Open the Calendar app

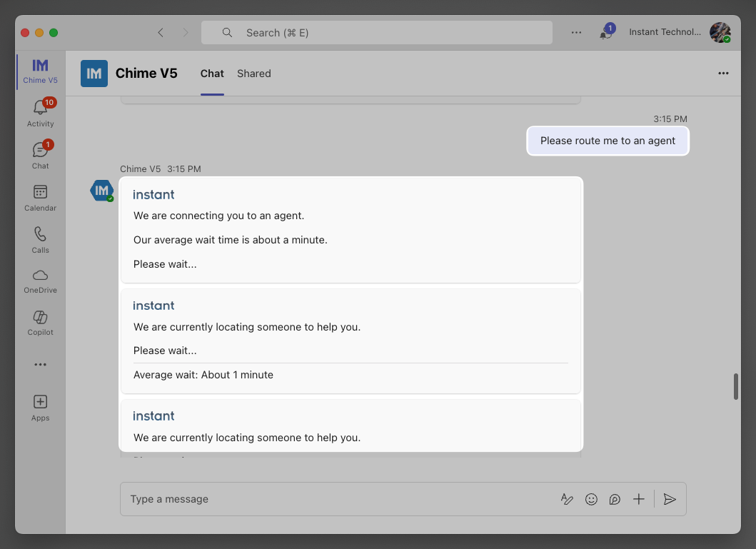point(40,197)
